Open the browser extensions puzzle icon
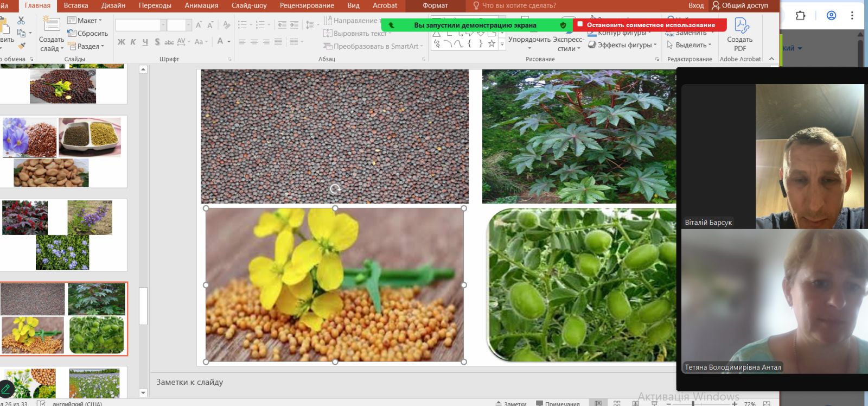868x406 pixels. tap(801, 15)
